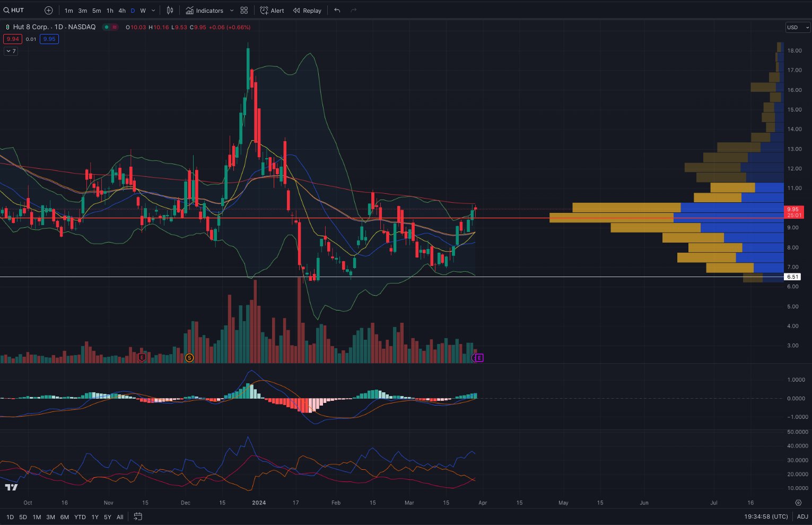Image resolution: width=812 pixels, height=525 pixels.
Task: Toggle ADJ dividend adjustment
Action: tap(802, 517)
